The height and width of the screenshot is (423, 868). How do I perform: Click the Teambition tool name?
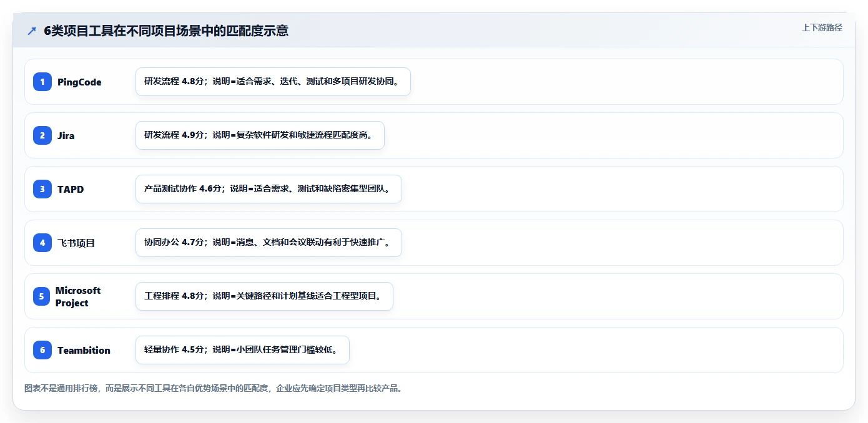tap(84, 350)
